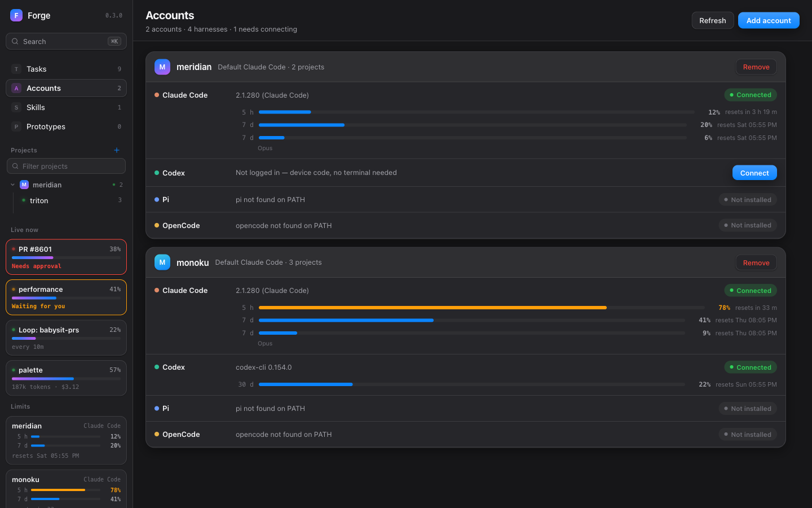Click meridian OpenCode harness label
This screenshot has width=812, height=508.
tap(181, 225)
